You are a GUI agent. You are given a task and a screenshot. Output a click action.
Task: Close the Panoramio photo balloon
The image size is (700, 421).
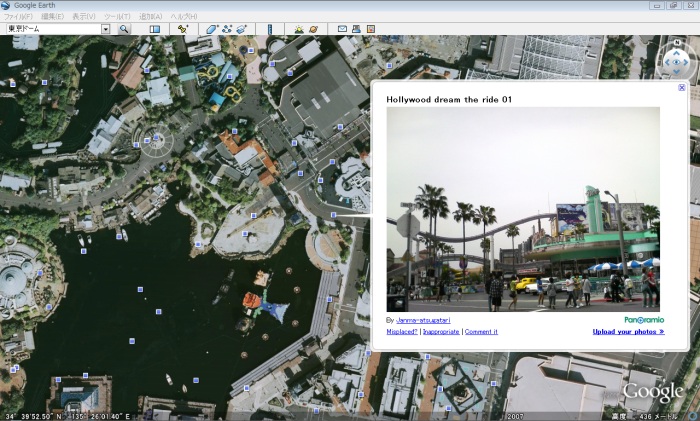coord(682,88)
